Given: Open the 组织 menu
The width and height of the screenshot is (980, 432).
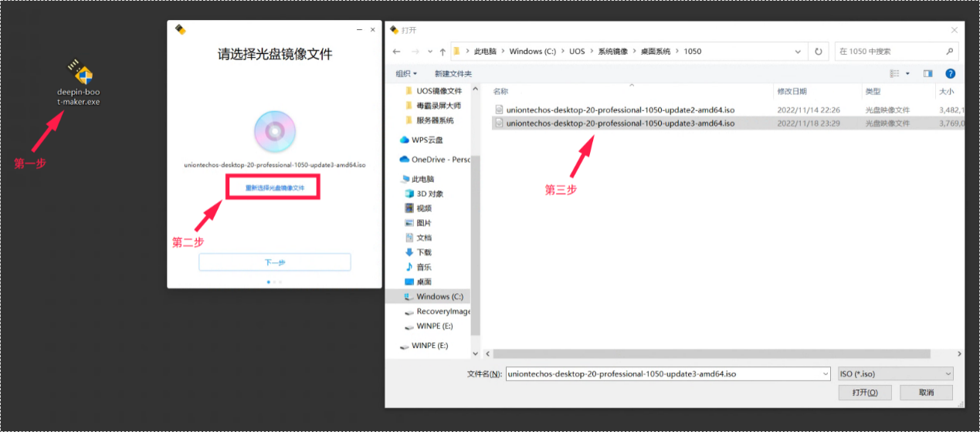Looking at the screenshot, I should point(406,73).
